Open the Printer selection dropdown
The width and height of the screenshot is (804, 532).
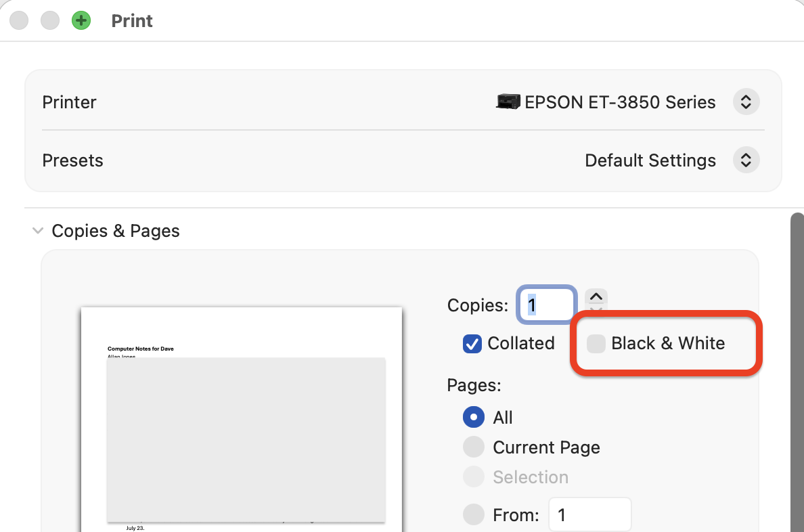point(746,102)
